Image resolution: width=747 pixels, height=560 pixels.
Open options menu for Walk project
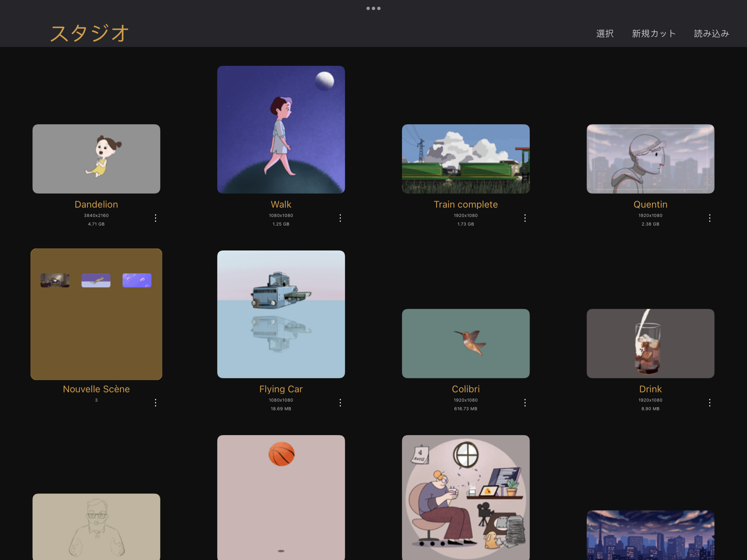(340, 218)
